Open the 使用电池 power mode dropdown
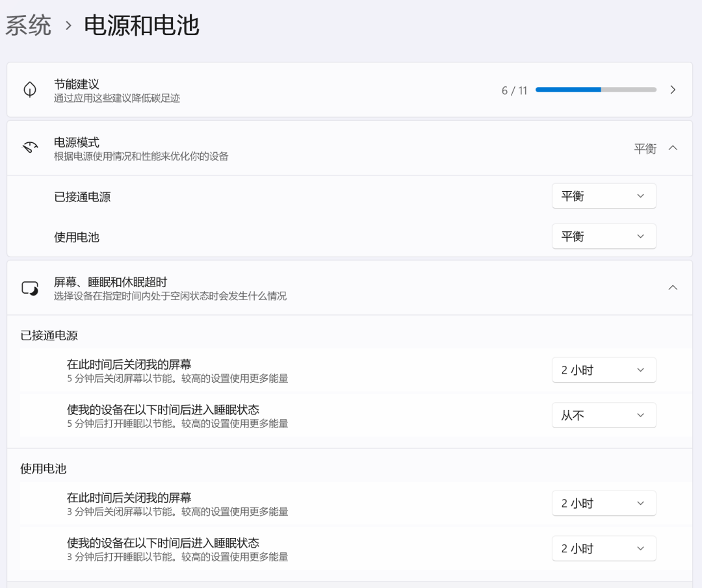 pyautogui.click(x=603, y=236)
